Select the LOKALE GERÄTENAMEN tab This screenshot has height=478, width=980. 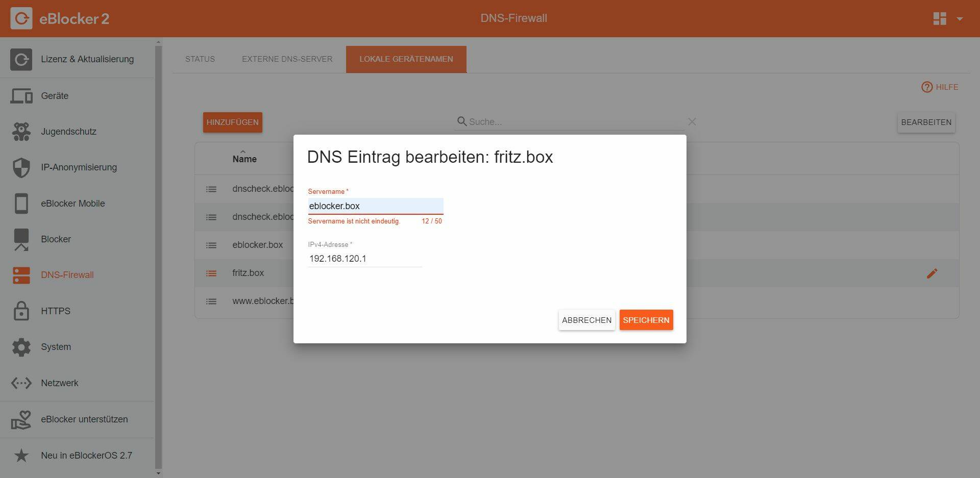coord(406,59)
